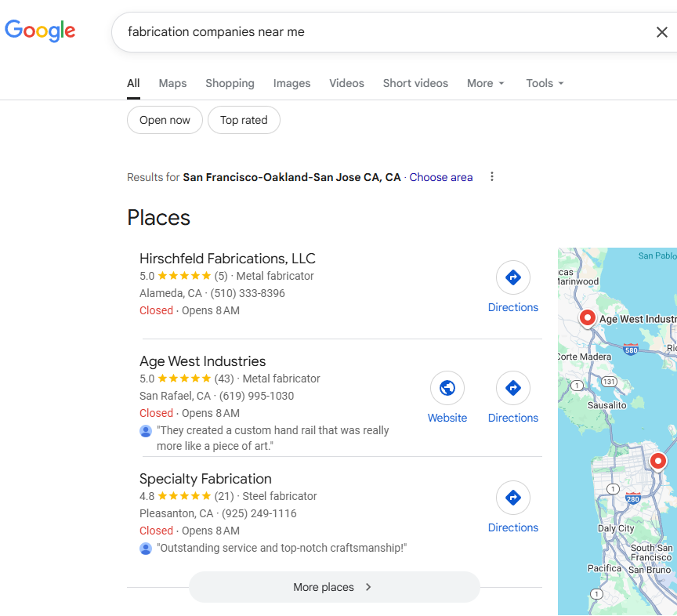Open the three-dot options next to Choose area

492,176
